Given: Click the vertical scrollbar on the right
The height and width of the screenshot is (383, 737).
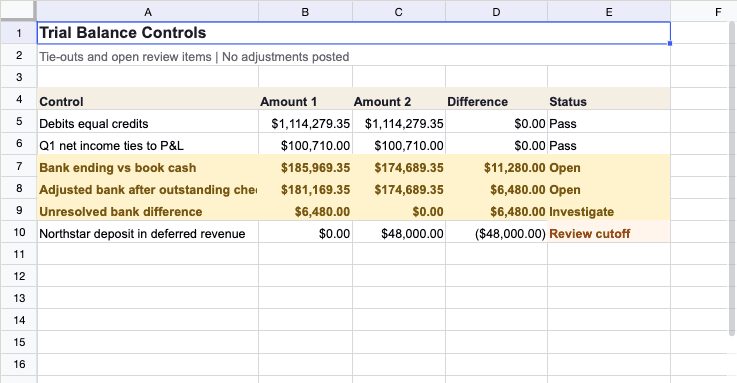Looking at the screenshot, I should (731, 179).
